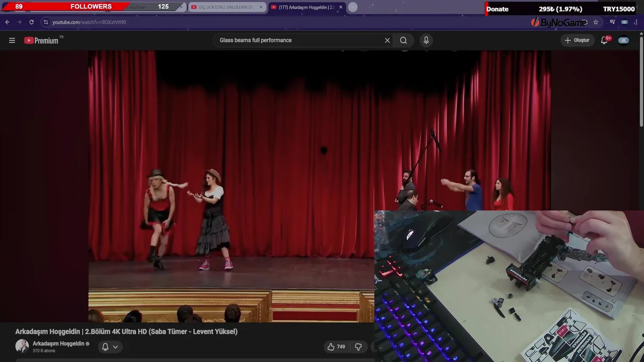Open the Oluştur create menu
The width and height of the screenshot is (644, 362).
point(577,40)
